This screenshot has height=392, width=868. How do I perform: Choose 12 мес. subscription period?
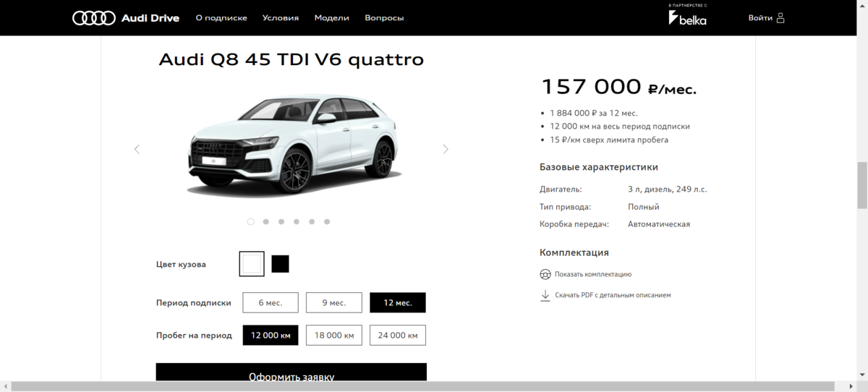tap(398, 302)
